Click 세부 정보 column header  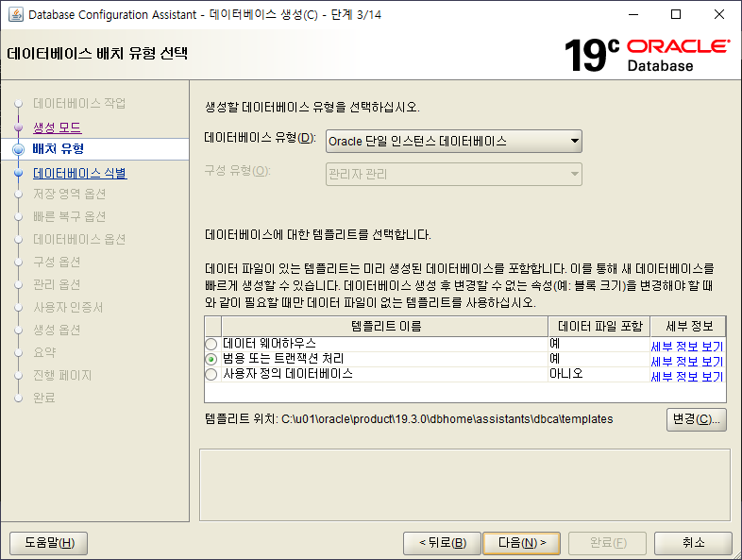[x=688, y=326]
